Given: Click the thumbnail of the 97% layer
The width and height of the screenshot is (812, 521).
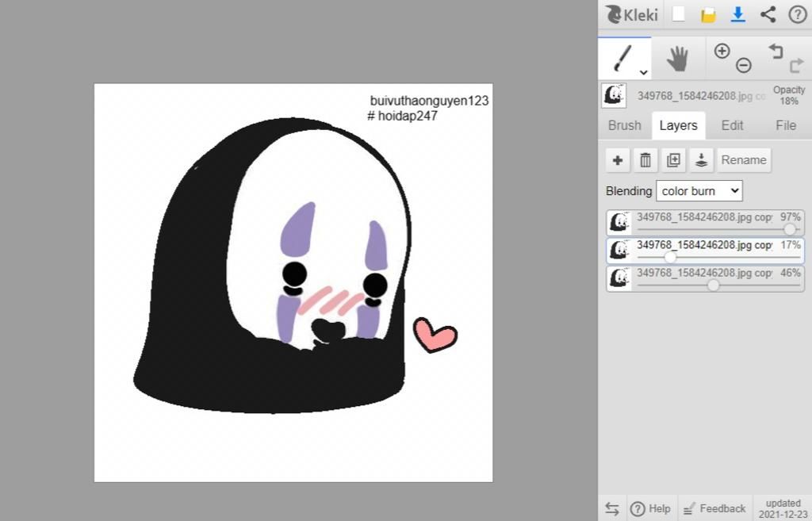Looking at the screenshot, I should (619, 222).
